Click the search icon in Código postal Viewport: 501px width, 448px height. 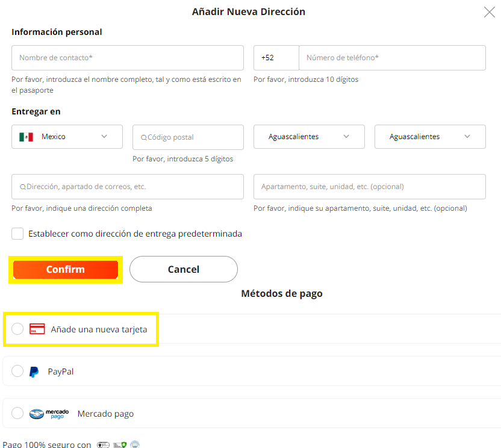(x=143, y=138)
